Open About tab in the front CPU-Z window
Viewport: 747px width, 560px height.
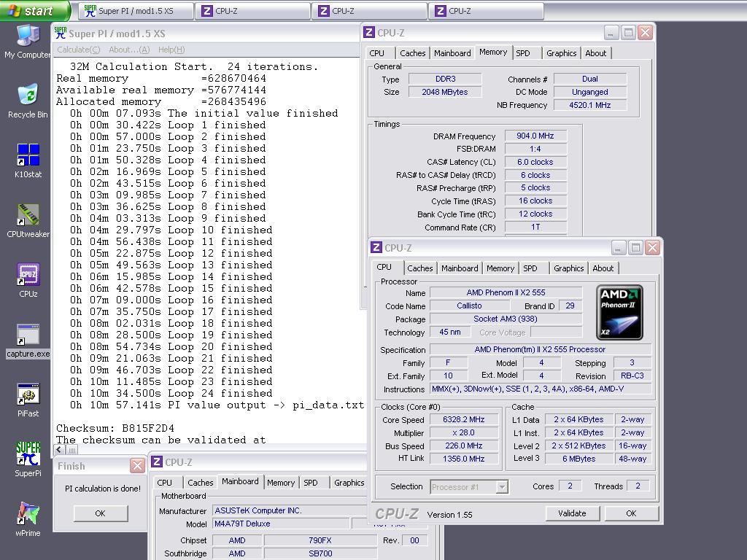coord(603,268)
